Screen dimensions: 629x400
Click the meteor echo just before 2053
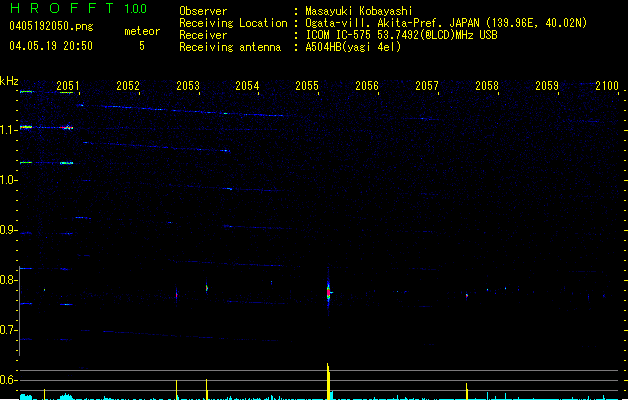coord(177,294)
